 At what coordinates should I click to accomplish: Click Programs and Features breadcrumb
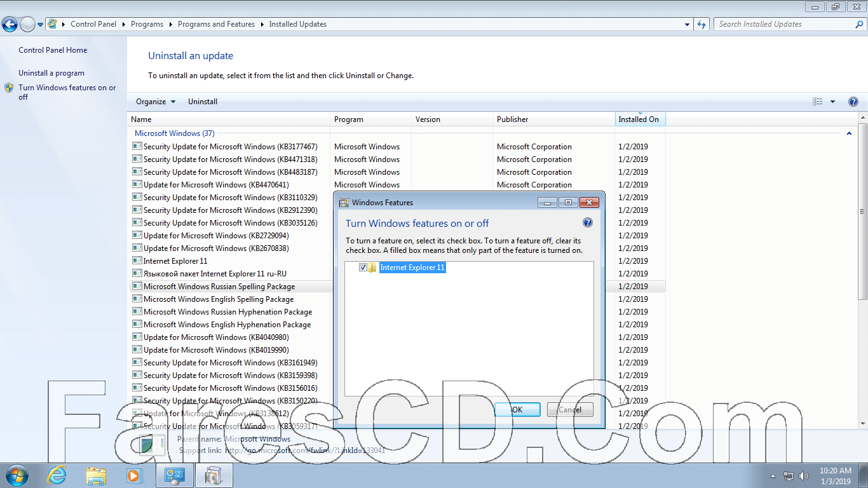[x=216, y=24]
